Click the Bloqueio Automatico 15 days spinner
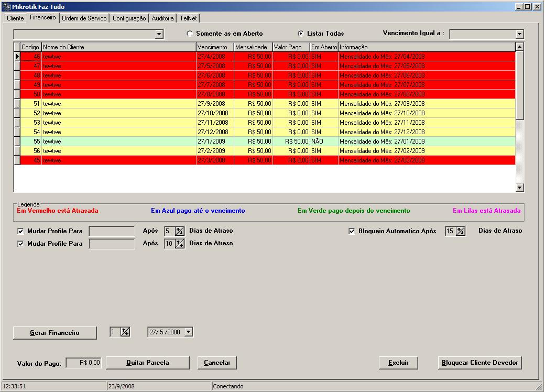Image resolution: width=545 pixels, height=392 pixels. pyautogui.click(x=461, y=231)
